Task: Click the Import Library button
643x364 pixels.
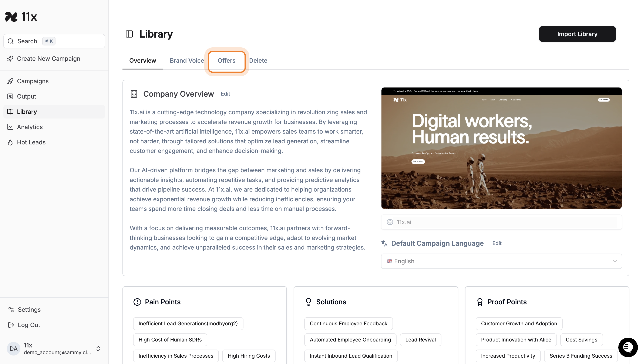Action: pyautogui.click(x=577, y=34)
